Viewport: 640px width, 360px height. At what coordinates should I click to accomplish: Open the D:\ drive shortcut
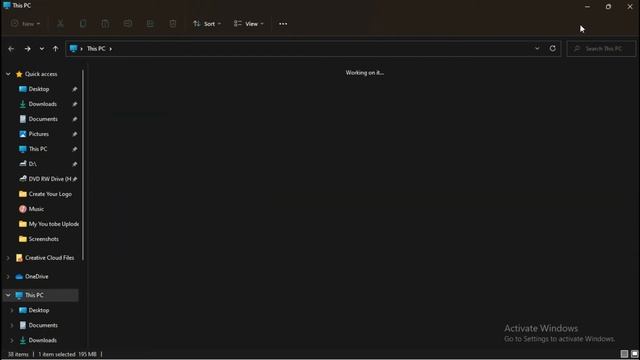point(32,164)
